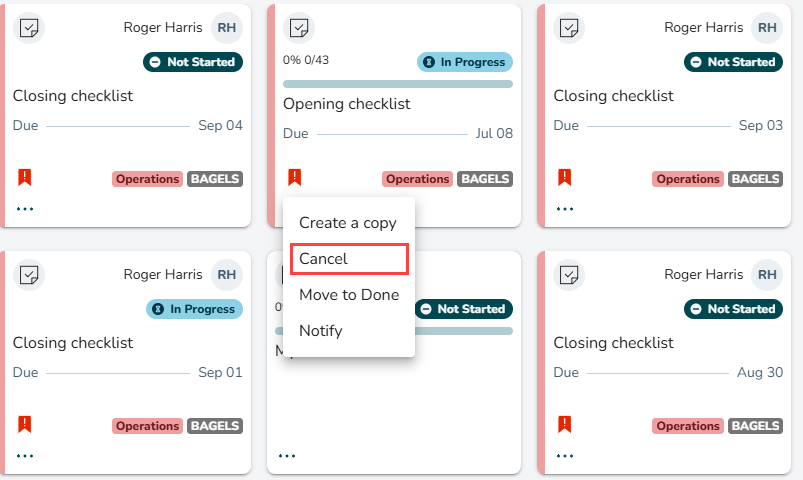Select Move to Done in menu

349,295
